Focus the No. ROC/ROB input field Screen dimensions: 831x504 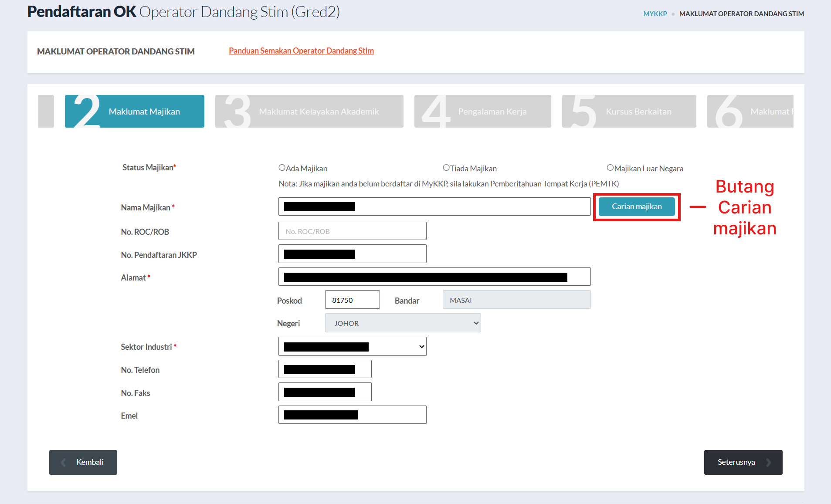[352, 231]
